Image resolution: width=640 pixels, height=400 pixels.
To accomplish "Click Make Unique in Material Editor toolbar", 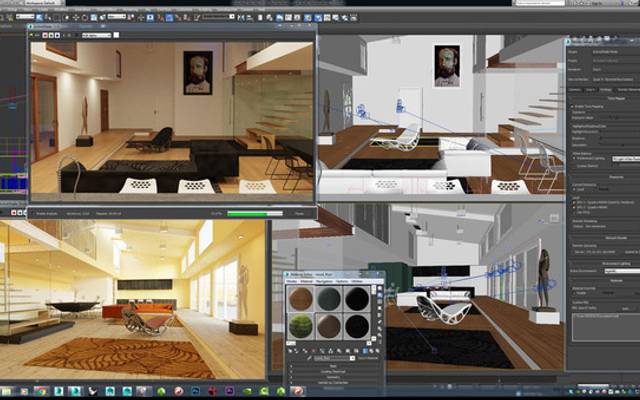I will pos(331,351).
